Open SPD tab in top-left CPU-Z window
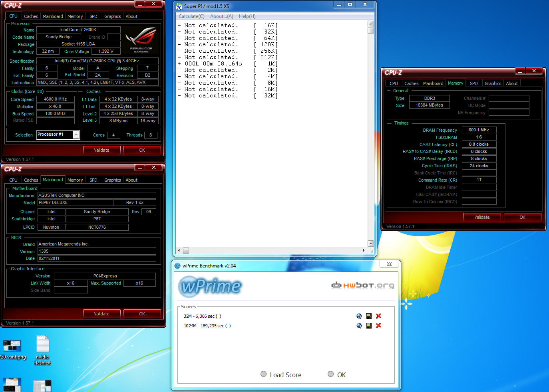Image resolution: width=549 pixels, height=392 pixels. [93, 16]
